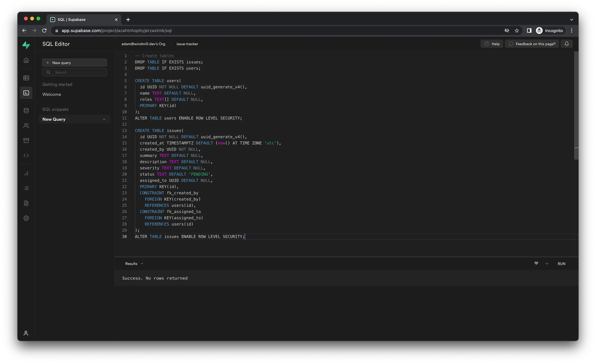Bookmark this page with star icon
Image resolution: width=596 pixels, height=364 pixels.
pos(517,31)
